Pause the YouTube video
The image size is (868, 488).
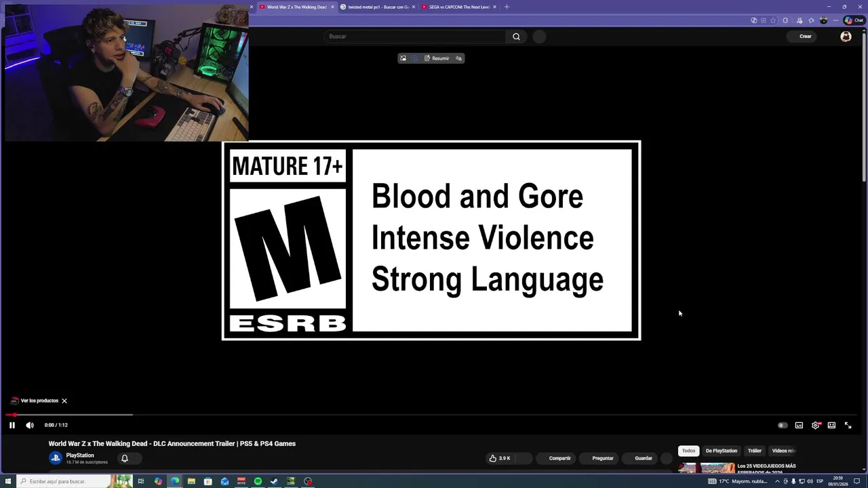click(12, 425)
